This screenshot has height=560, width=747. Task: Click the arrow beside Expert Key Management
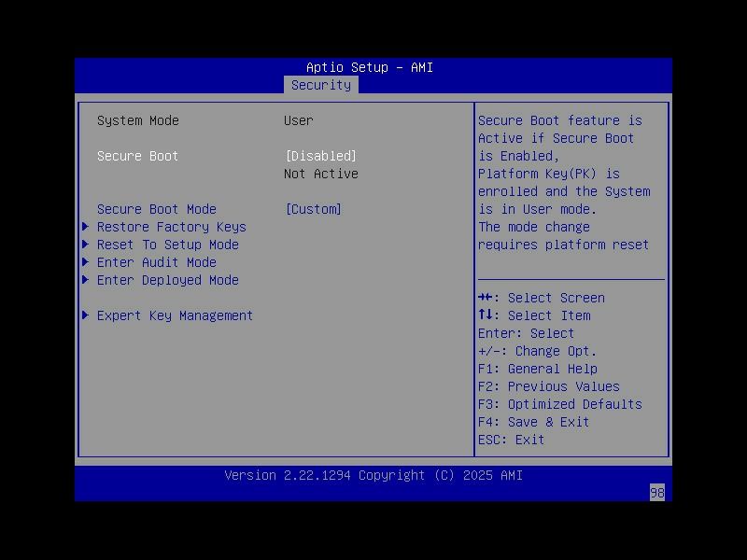[86, 315]
